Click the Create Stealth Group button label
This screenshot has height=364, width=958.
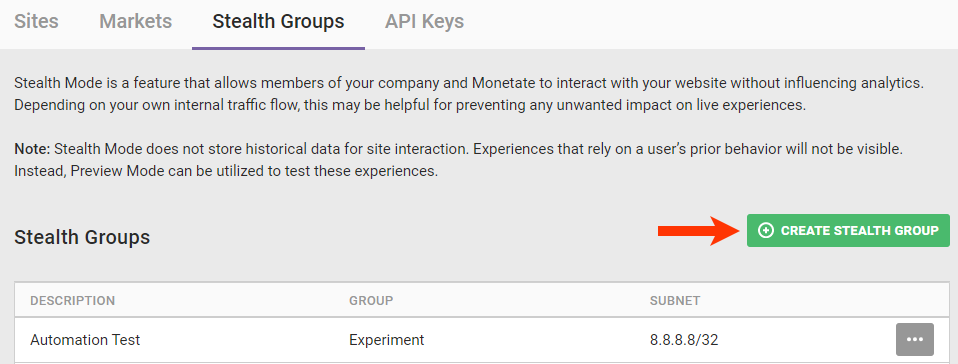pos(859,231)
